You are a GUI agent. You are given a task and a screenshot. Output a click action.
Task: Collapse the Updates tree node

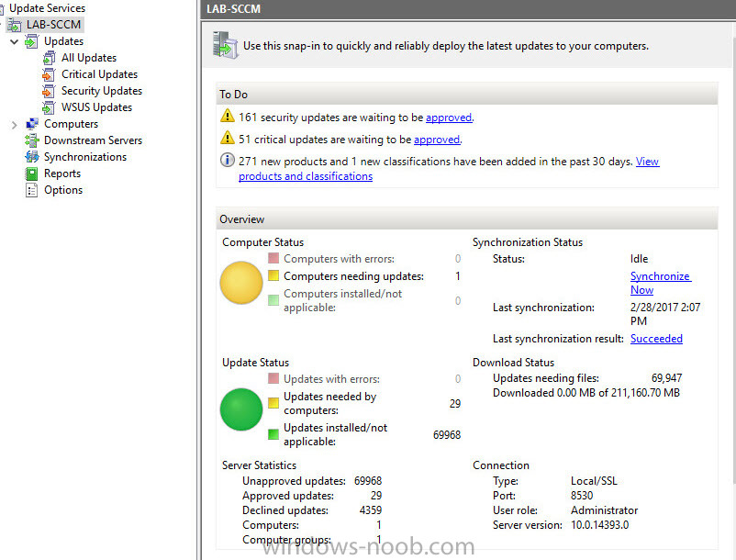coord(14,42)
